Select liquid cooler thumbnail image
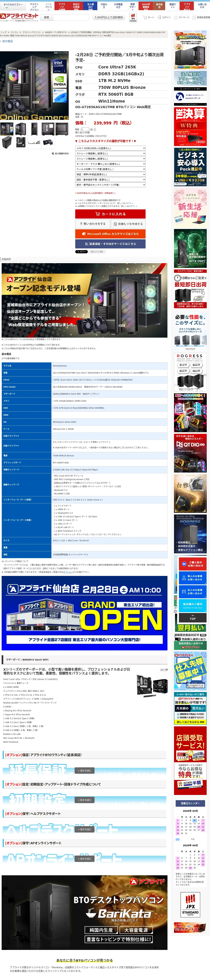Image resolution: width=210 pixels, height=980 pixels. coord(48,142)
